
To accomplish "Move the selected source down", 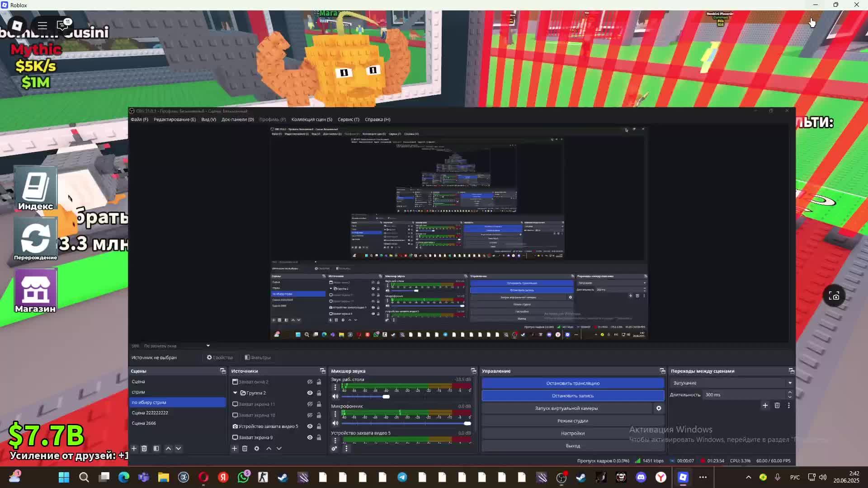I will tap(279, 448).
